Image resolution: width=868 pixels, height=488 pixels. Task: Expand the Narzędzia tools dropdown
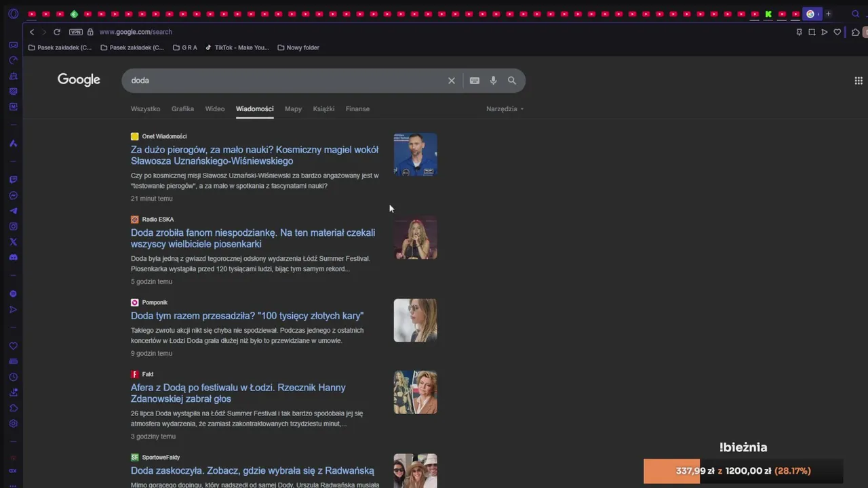pos(505,108)
